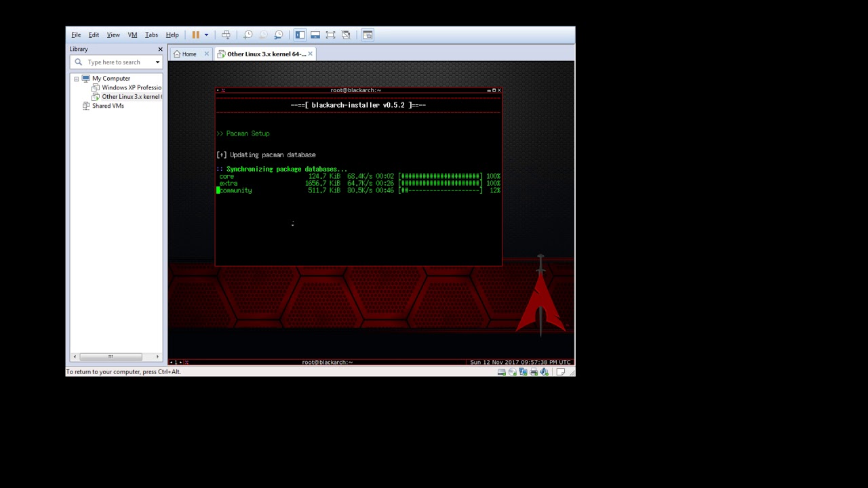The width and height of the screenshot is (868, 488).
Task: Click the workspace 1 indicator in guest panel
Action: pos(176,362)
